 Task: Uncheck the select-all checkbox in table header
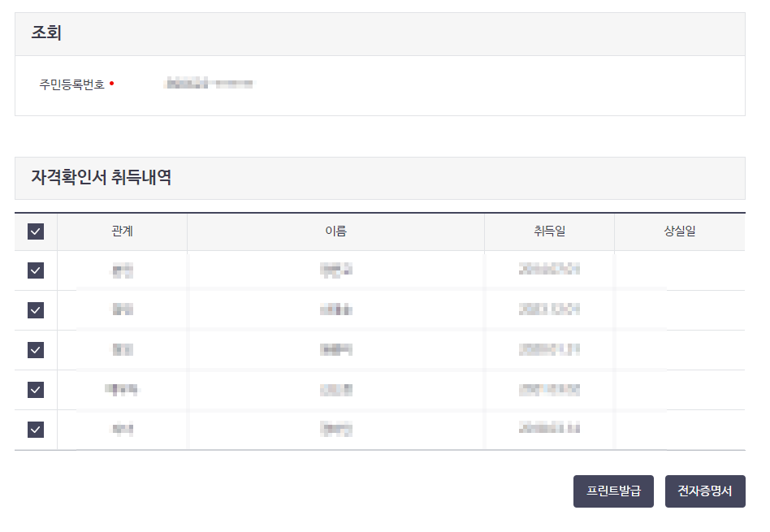point(35,231)
